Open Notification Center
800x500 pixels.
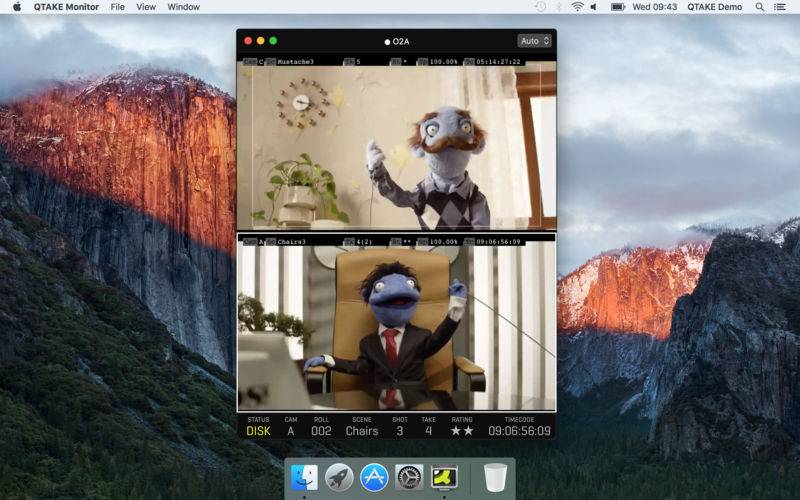780,7
